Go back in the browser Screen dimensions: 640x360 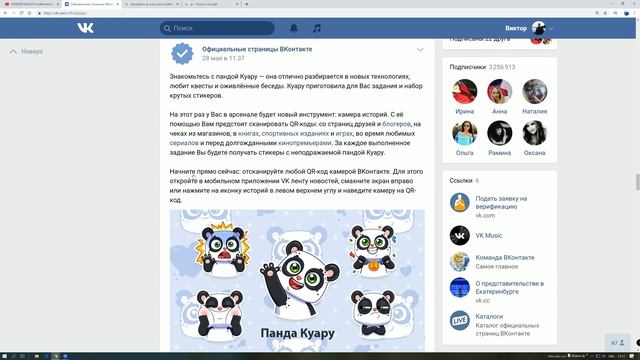coord(5,13)
